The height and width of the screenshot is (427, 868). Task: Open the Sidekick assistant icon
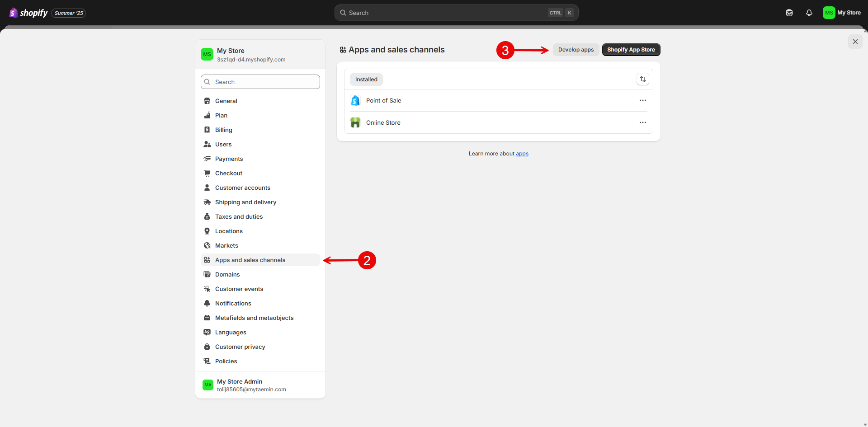[789, 13]
